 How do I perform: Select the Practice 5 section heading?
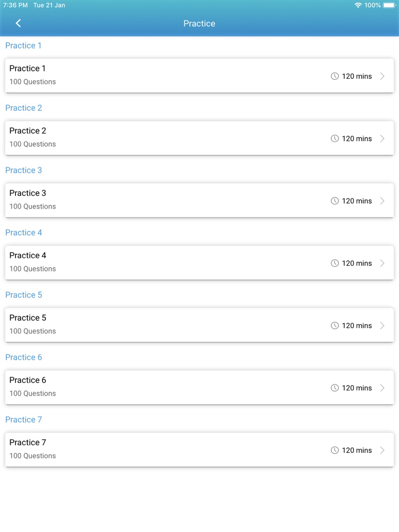click(x=24, y=295)
